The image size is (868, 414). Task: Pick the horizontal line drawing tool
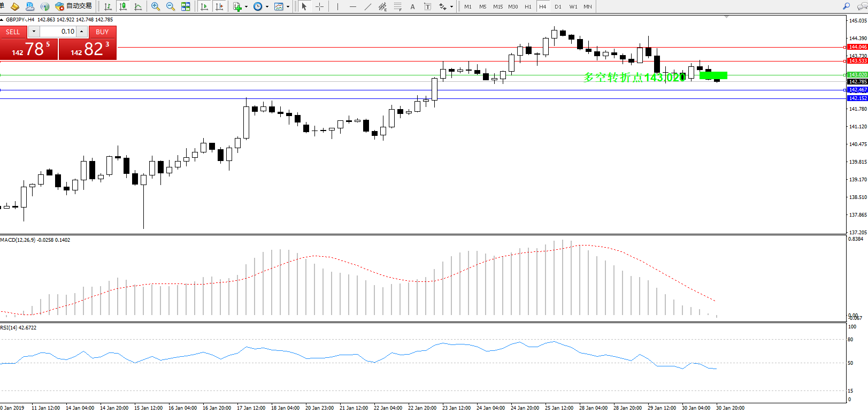pyautogui.click(x=352, y=6)
